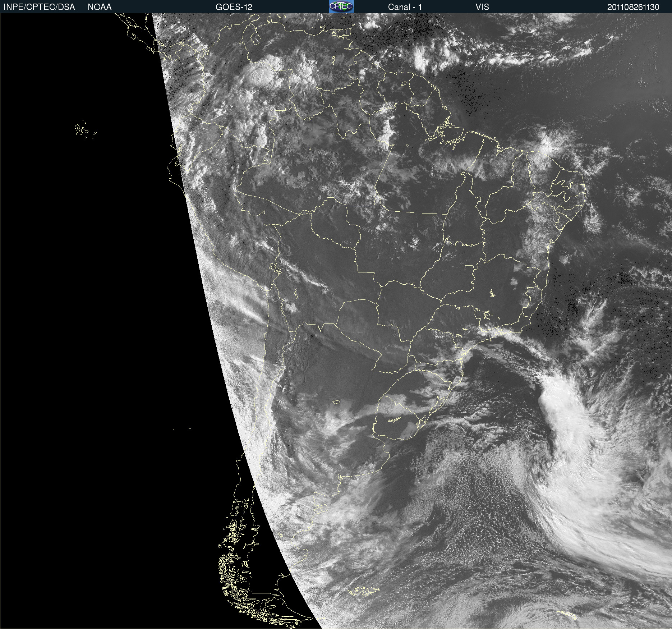672x629 pixels.
Task: Click the GOES-12 satellite label
Action: (x=234, y=7)
